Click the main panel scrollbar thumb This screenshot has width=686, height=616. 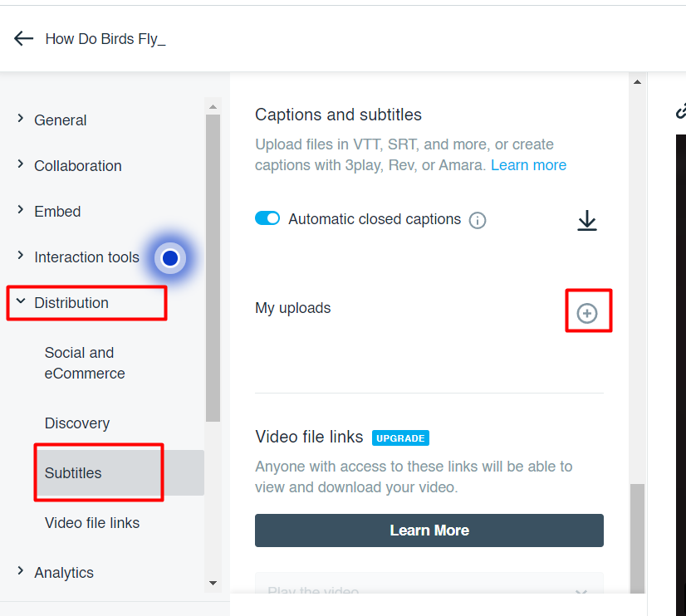pos(638,539)
